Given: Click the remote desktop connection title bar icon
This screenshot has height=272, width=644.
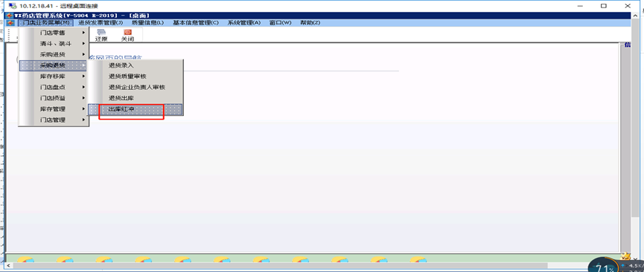Looking at the screenshot, I should 13,6.
